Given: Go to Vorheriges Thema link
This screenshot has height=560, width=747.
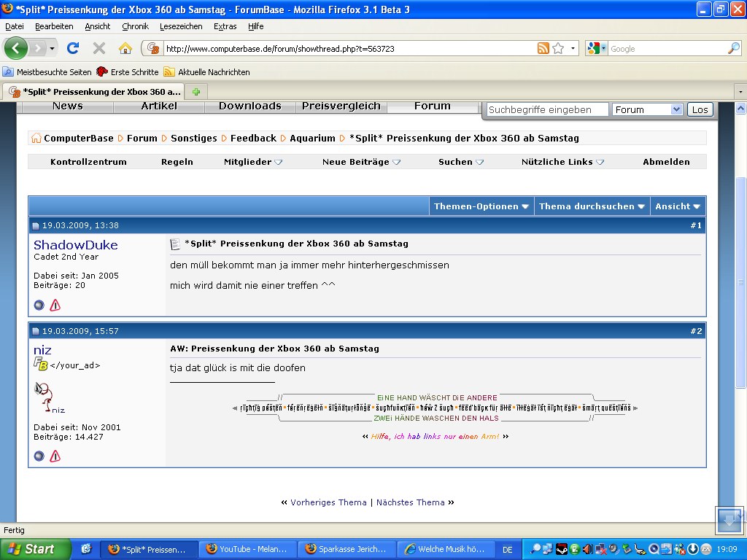Looking at the screenshot, I should [328, 502].
